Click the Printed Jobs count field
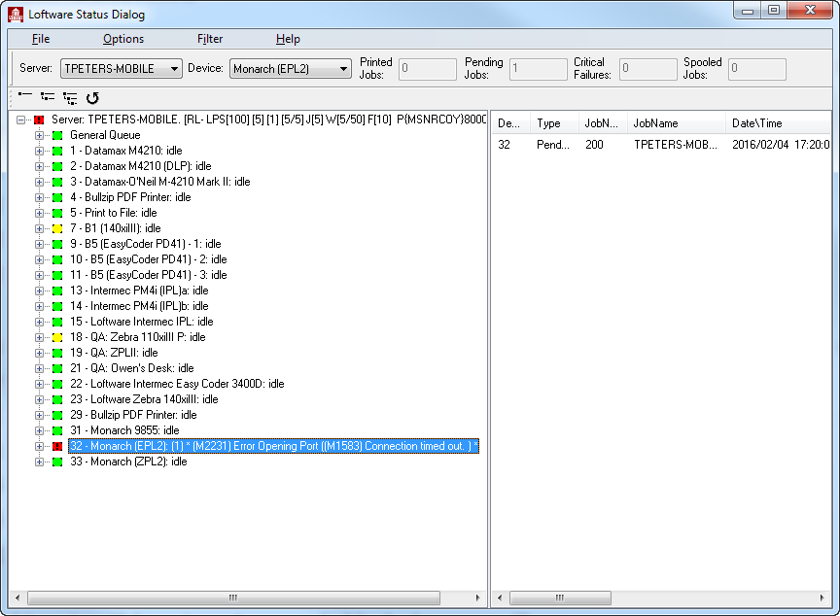Image resolution: width=840 pixels, height=616 pixels. (428, 69)
